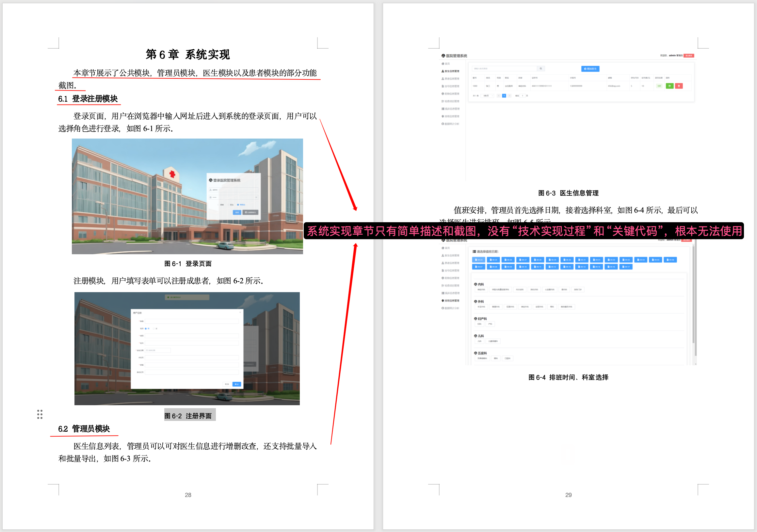
Task: Click the 09-06 date icon button in the duty schedule
Action: coord(670,260)
